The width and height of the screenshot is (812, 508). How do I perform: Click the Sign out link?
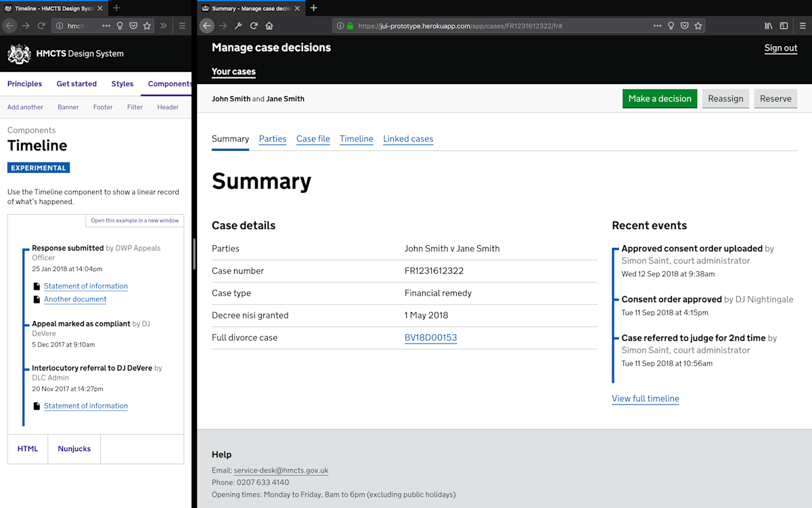pos(781,48)
